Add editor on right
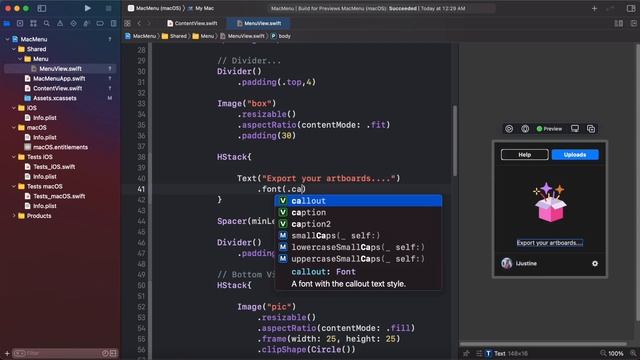 pyautogui.click(x=633, y=23)
